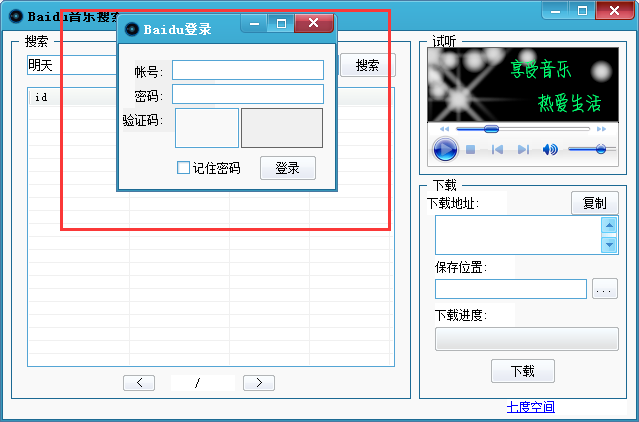This screenshot has height=422, width=639.
Task: Open the save location browse button
Action: [x=604, y=289]
